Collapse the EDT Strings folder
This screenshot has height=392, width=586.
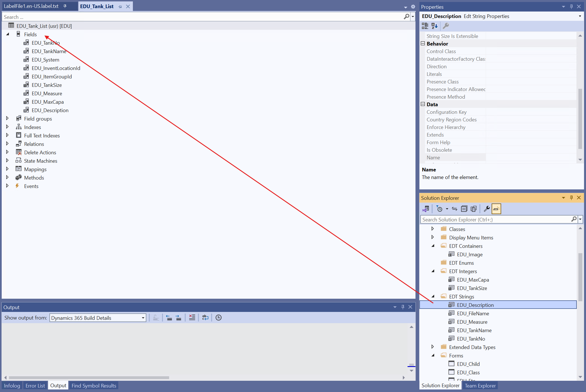coord(433,296)
